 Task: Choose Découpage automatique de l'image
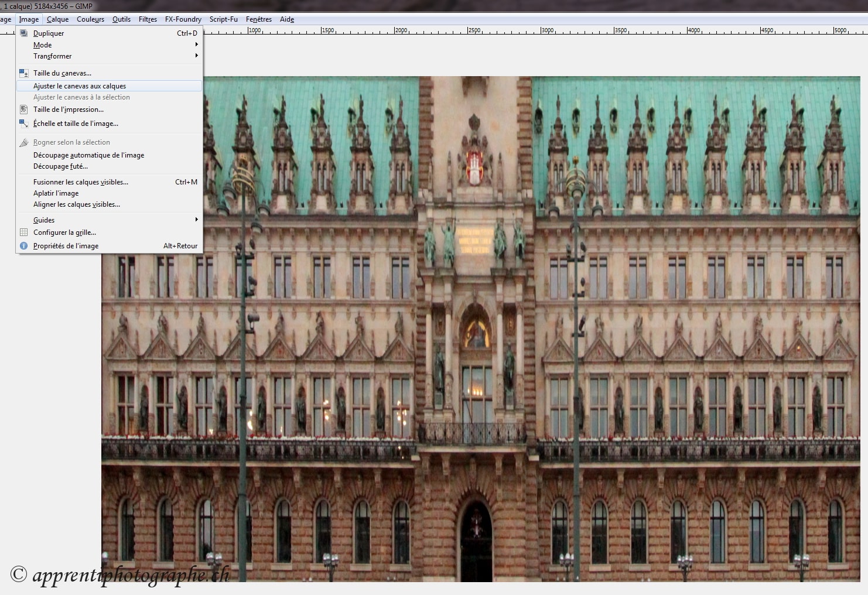pos(88,155)
